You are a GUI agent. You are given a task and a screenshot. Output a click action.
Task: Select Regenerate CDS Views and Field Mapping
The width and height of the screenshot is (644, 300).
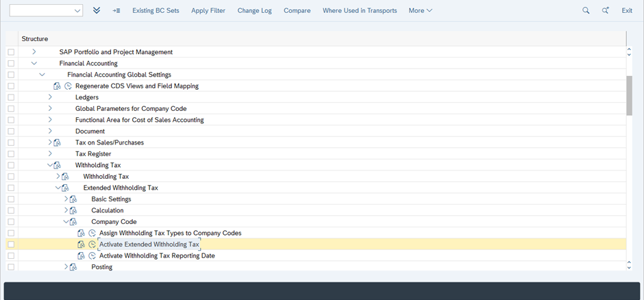point(137,86)
